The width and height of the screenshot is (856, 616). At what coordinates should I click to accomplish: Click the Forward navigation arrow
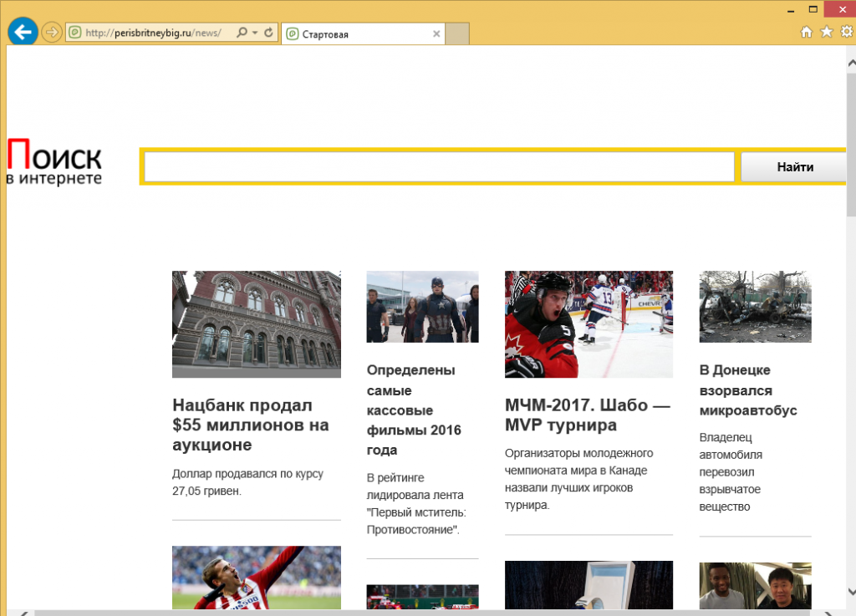[52, 33]
